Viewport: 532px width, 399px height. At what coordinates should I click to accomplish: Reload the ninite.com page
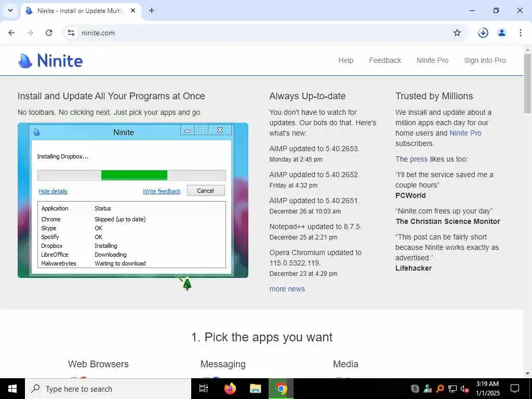click(49, 33)
